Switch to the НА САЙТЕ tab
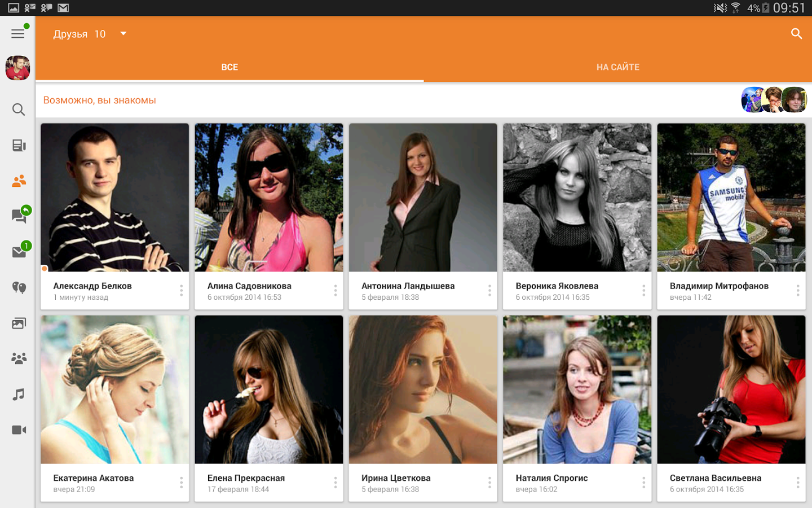 (617, 67)
